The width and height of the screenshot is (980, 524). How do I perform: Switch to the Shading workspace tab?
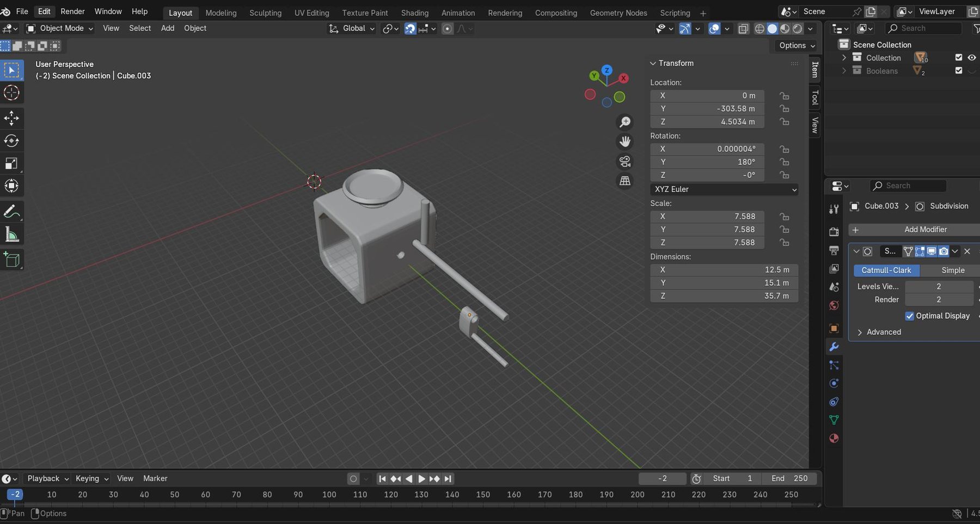tap(414, 13)
